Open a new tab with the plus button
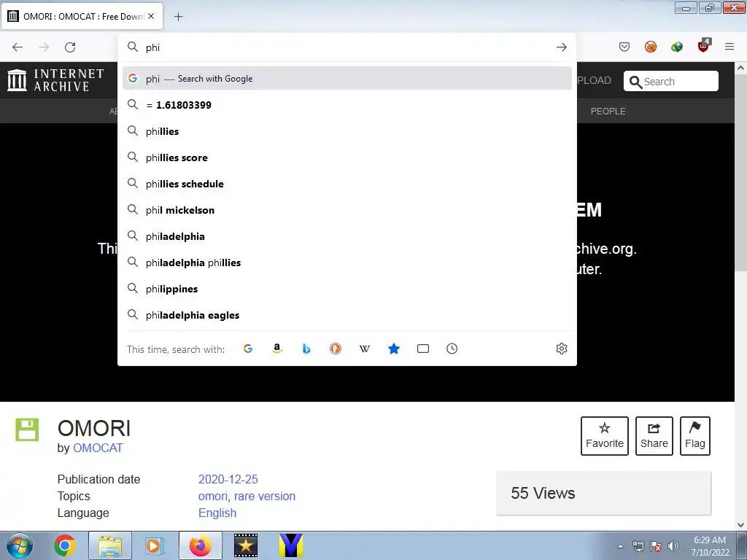This screenshot has width=747, height=560. pos(178,17)
